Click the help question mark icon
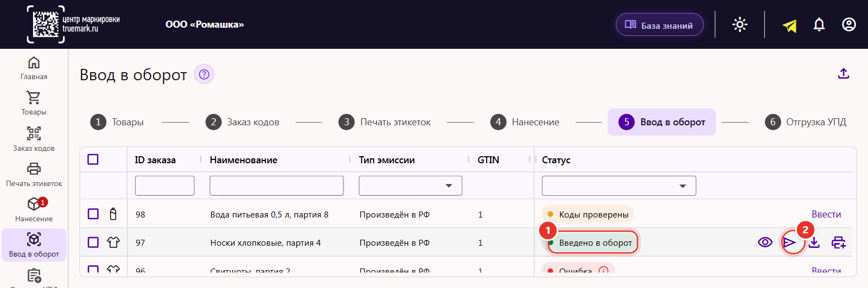868x288 pixels. (x=204, y=74)
